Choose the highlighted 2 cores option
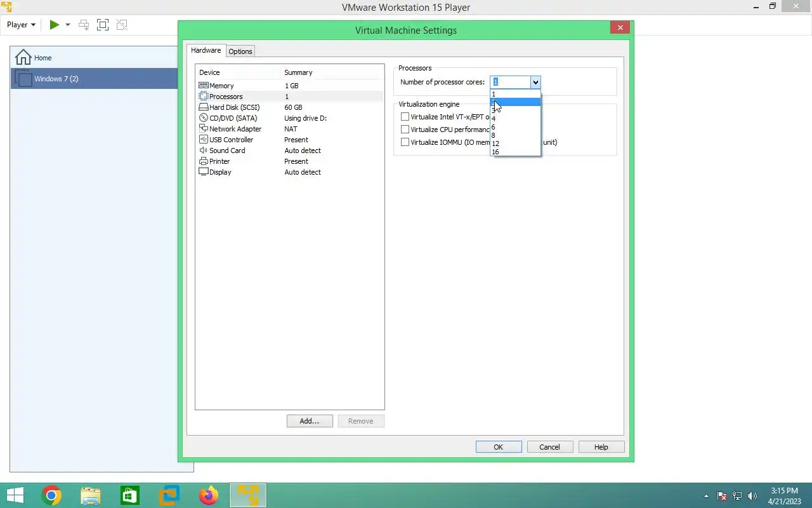 pyautogui.click(x=515, y=102)
